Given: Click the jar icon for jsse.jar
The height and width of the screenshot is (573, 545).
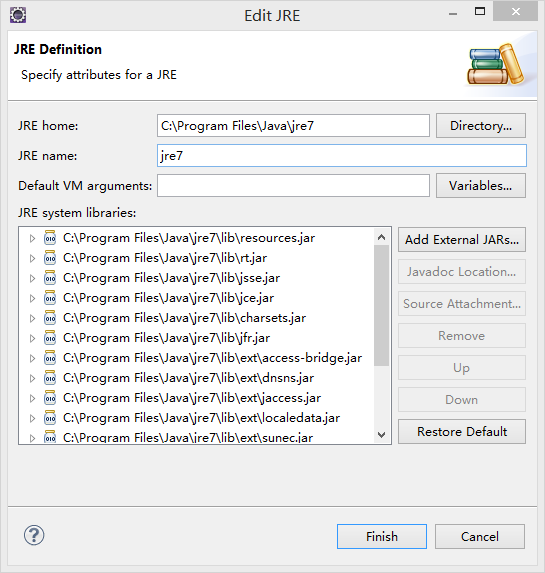Looking at the screenshot, I should click(x=50, y=278).
